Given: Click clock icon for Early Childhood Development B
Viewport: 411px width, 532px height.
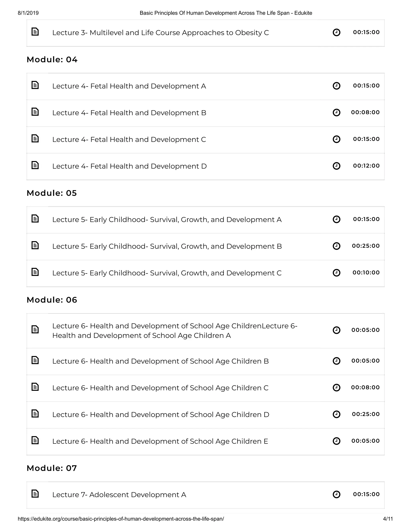Looking at the screenshot, I should 336,246.
